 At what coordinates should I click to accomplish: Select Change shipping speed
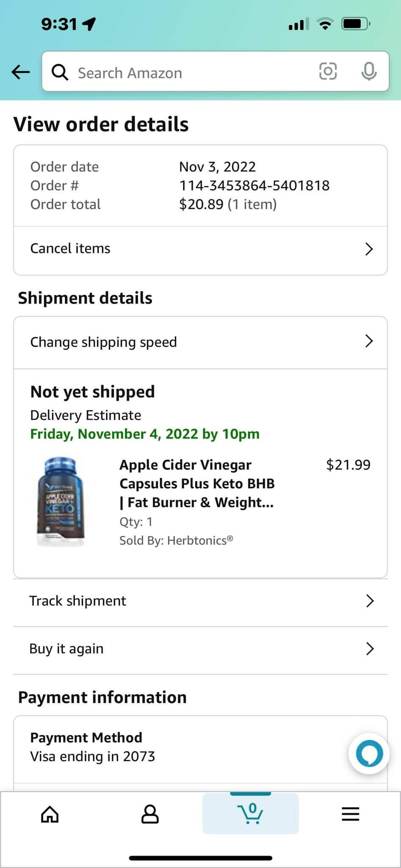tap(104, 342)
